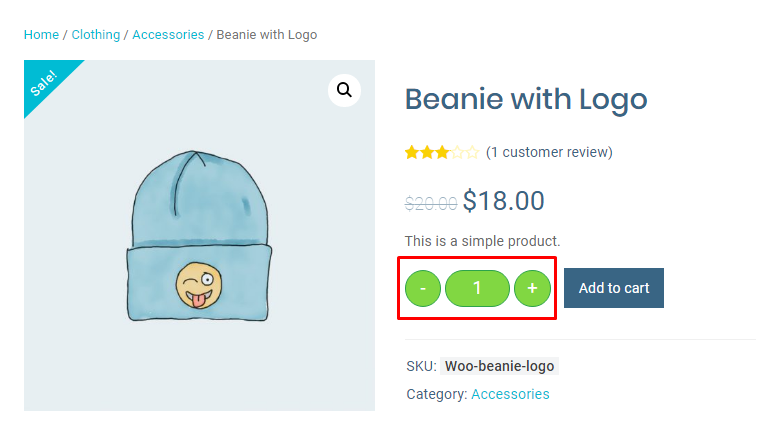The image size is (769, 433).
Task: Go to Home via breadcrumb
Action: [x=41, y=35]
